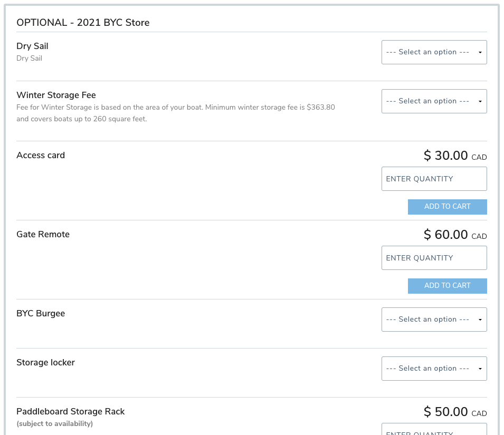
Task: Focus the Gate Remote quantity field
Action: (434, 258)
